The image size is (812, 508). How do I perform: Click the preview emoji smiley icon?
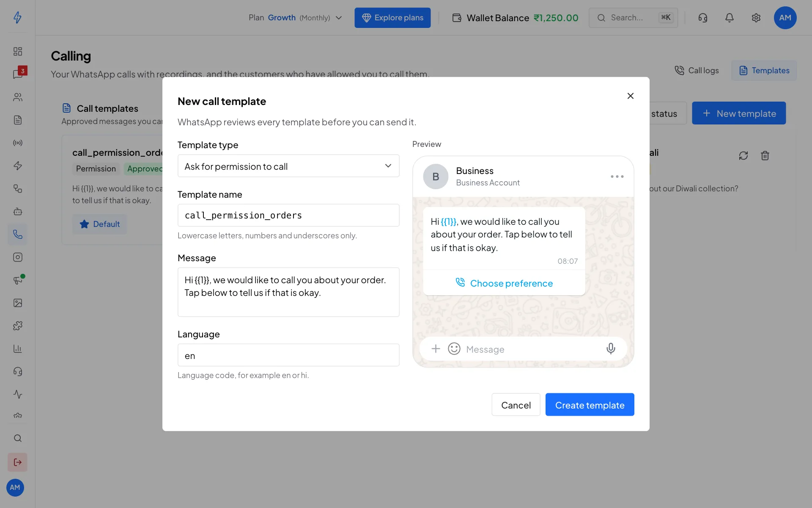454,349
